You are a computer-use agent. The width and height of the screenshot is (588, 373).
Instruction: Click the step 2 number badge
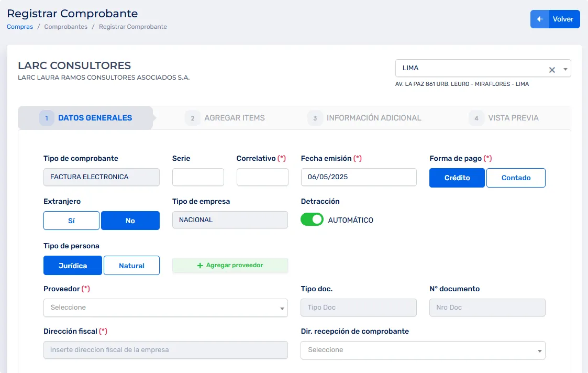[193, 118]
